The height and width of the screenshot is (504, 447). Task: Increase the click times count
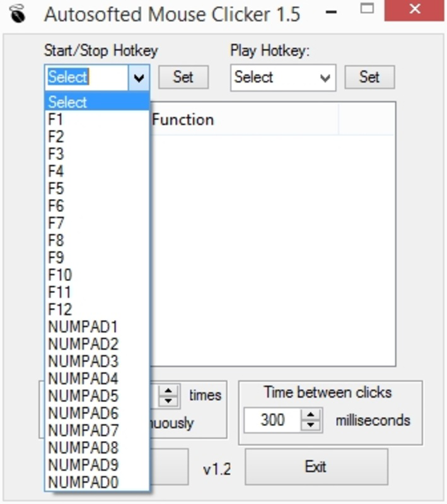(x=168, y=390)
